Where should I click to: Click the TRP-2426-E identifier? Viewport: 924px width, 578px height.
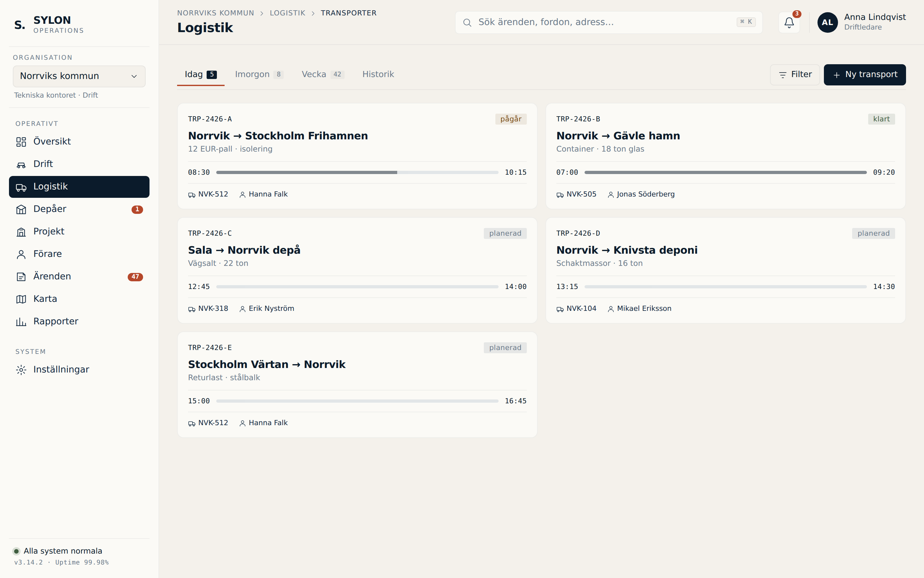[x=210, y=347]
